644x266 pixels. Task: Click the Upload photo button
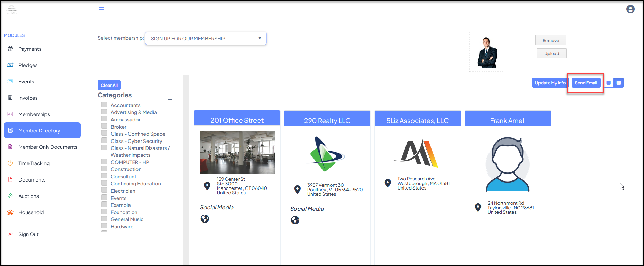pos(552,53)
